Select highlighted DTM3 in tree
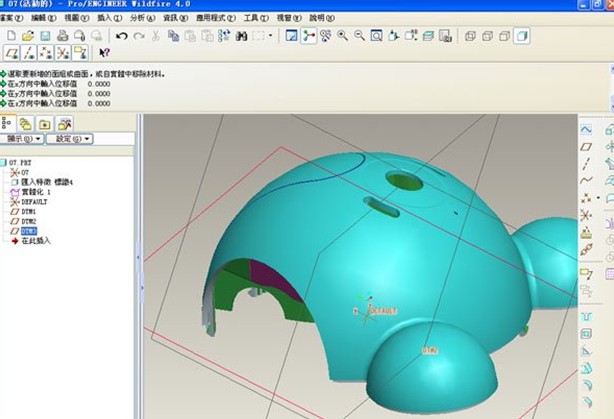The width and height of the screenshot is (614, 419). point(24,231)
